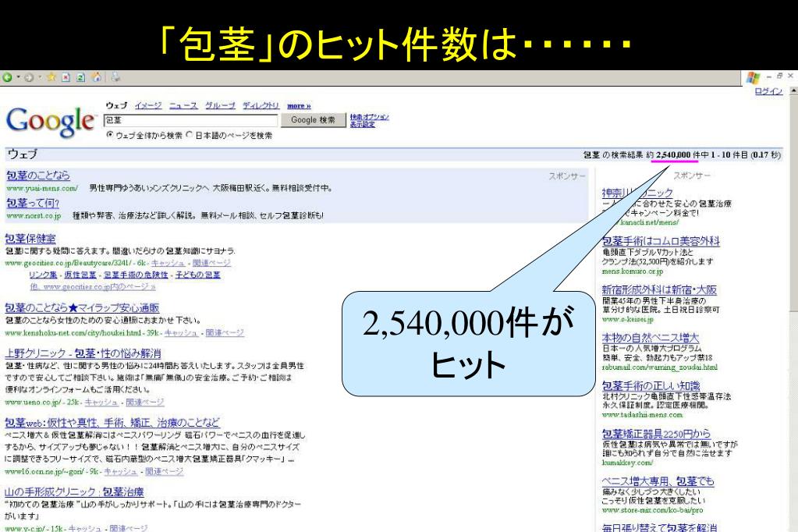Open 上野クリニック search result title

(x=83, y=353)
